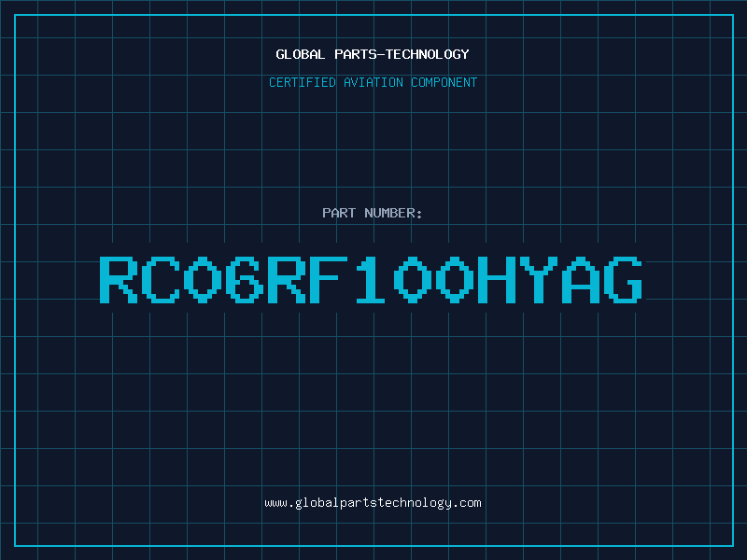Image resolution: width=747 pixels, height=560 pixels.
Task: Click the CERTIFIED AVIATION COMPONENT subtitle
Action: click(373, 82)
